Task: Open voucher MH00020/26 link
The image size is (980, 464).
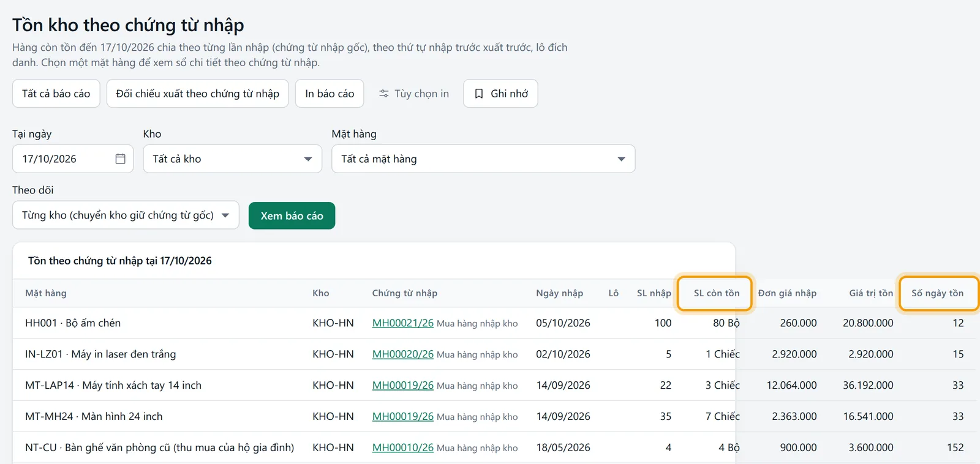Action: 403,354
